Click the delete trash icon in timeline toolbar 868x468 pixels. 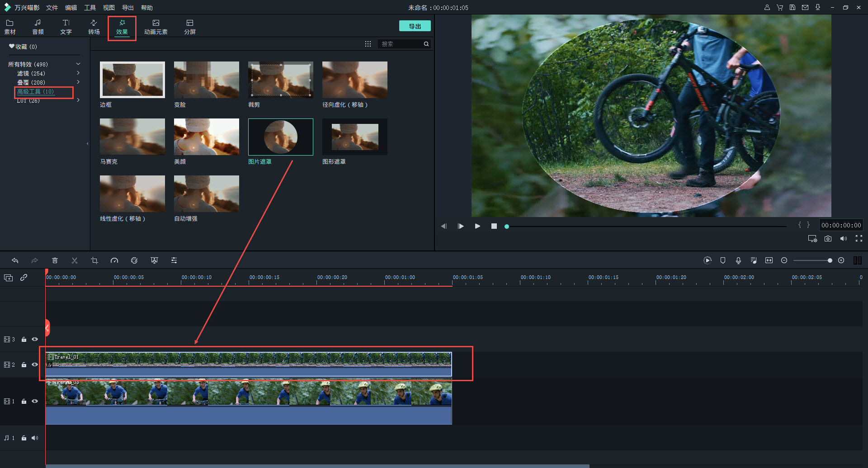(x=55, y=260)
